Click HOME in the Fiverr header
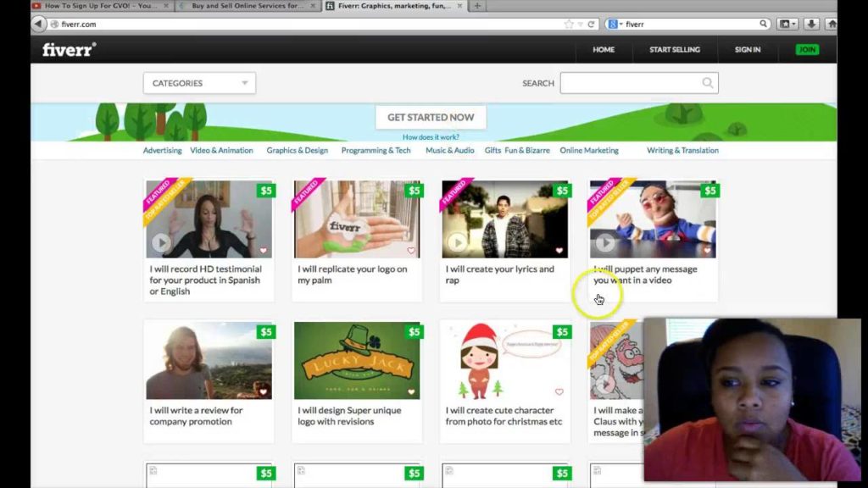Screen dimensions: 868x488 [x=604, y=50]
